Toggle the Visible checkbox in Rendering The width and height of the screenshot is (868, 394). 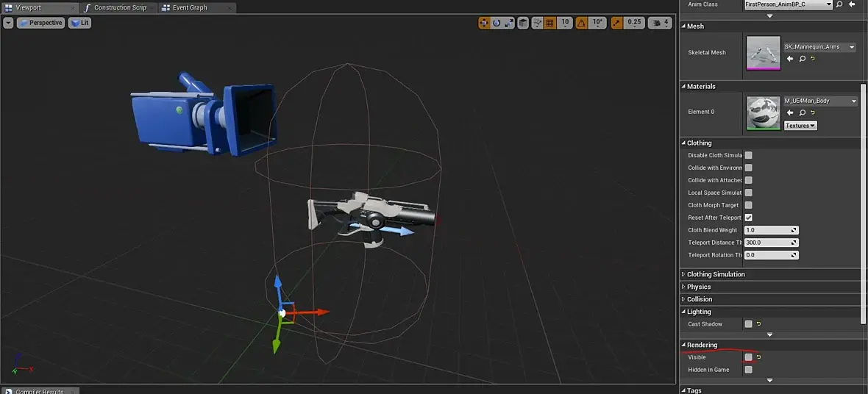[x=748, y=357]
